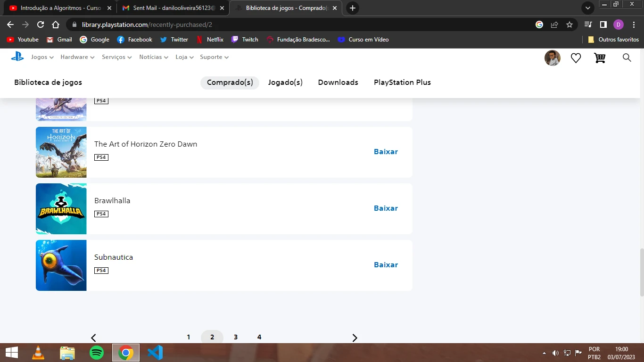Open the wishlist heart icon
The image size is (644, 362).
click(576, 58)
